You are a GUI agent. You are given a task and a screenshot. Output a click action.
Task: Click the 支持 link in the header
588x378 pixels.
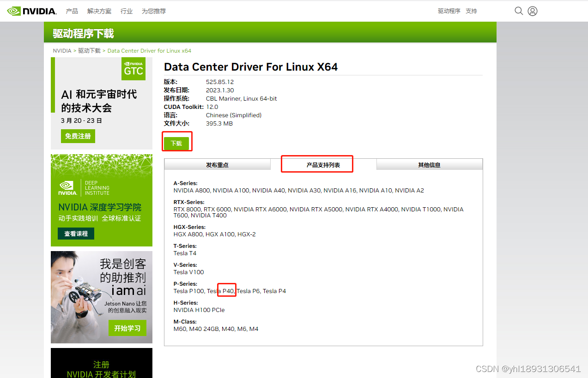pos(471,11)
